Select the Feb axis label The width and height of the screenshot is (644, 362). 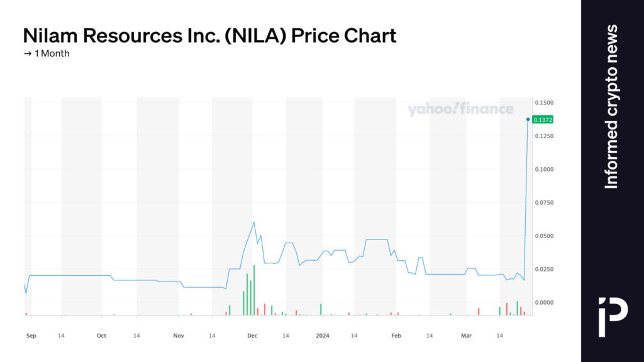(x=396, y=336)
